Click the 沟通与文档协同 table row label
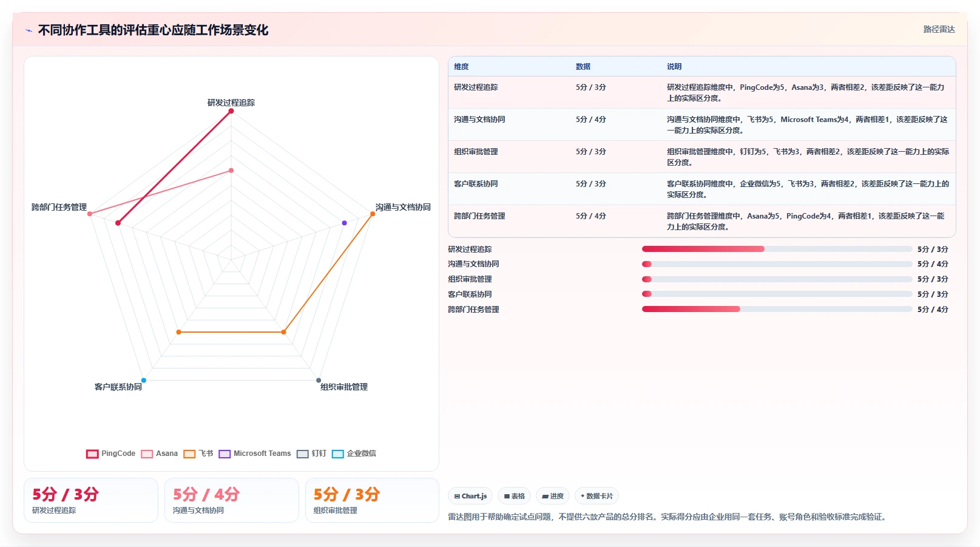Screen dimensions: 980x547 (479, 120)
